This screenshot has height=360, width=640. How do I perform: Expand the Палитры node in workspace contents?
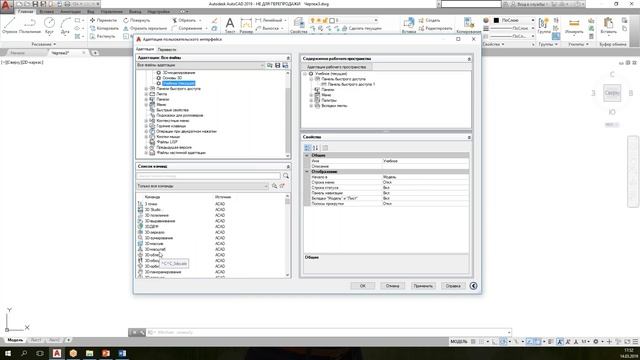[311, 100]
